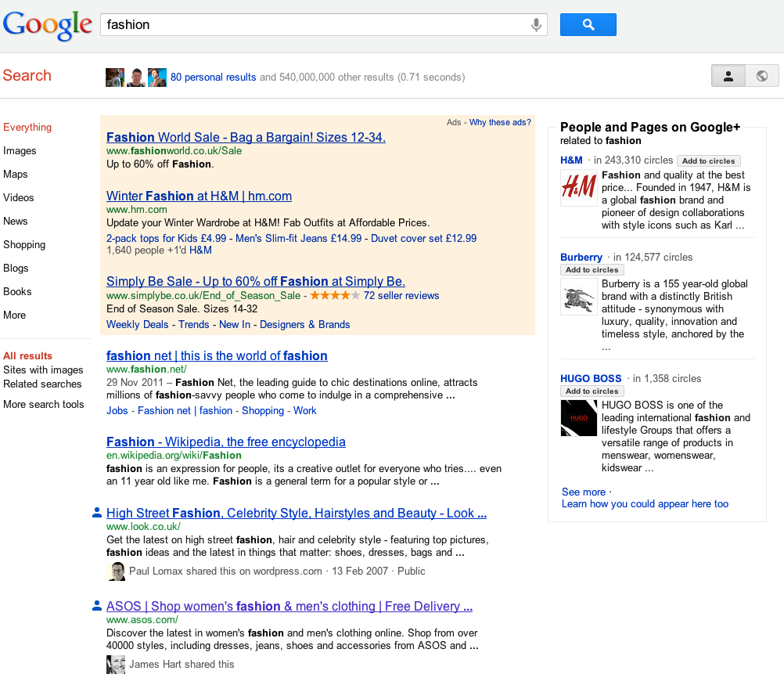Open Men's Slim-fit Jeans £14.99 link

click(x=299, y=238)
